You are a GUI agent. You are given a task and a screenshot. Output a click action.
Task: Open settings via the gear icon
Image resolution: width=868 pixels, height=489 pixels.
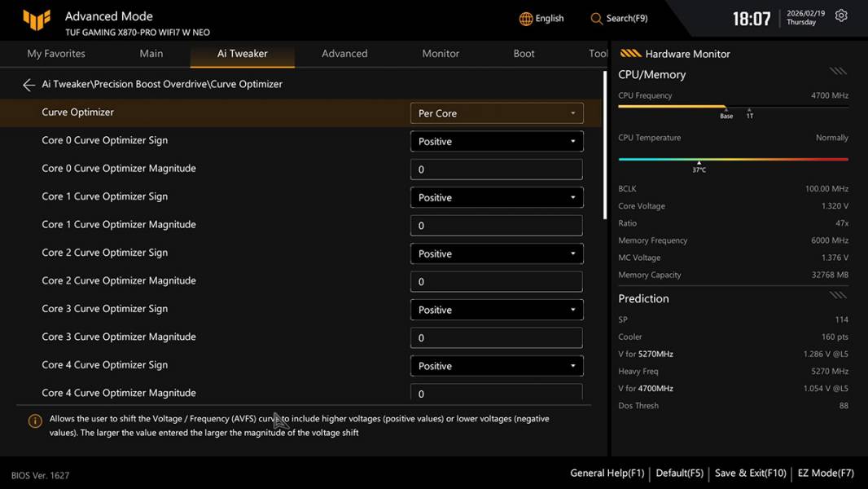click(841, 16)
